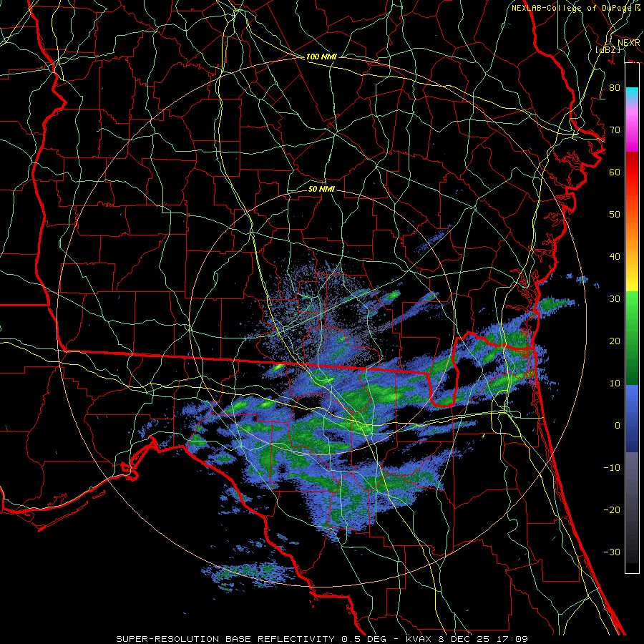Click the 60 dBZ scale value

(x=615, y=172)
